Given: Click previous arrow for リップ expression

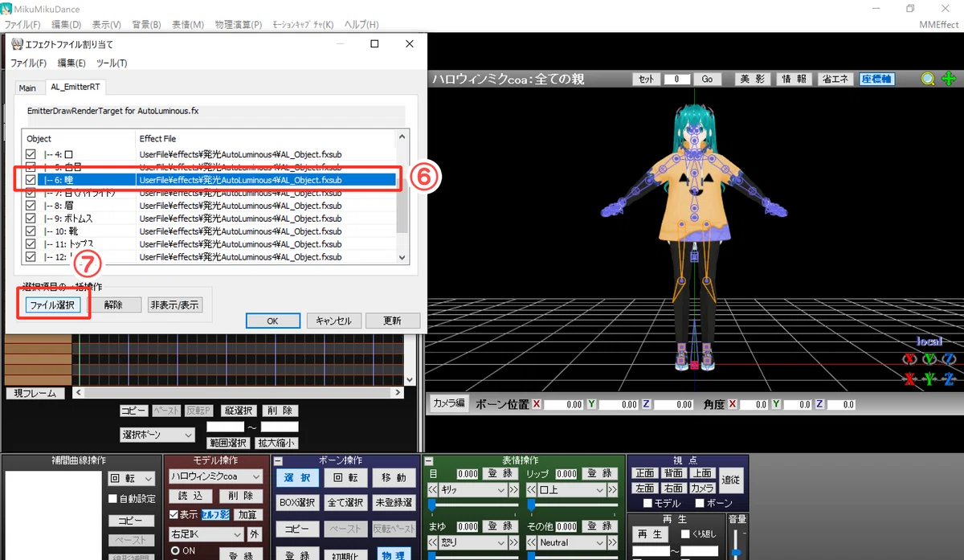Looking at the screenshot, I should point(531,489).
